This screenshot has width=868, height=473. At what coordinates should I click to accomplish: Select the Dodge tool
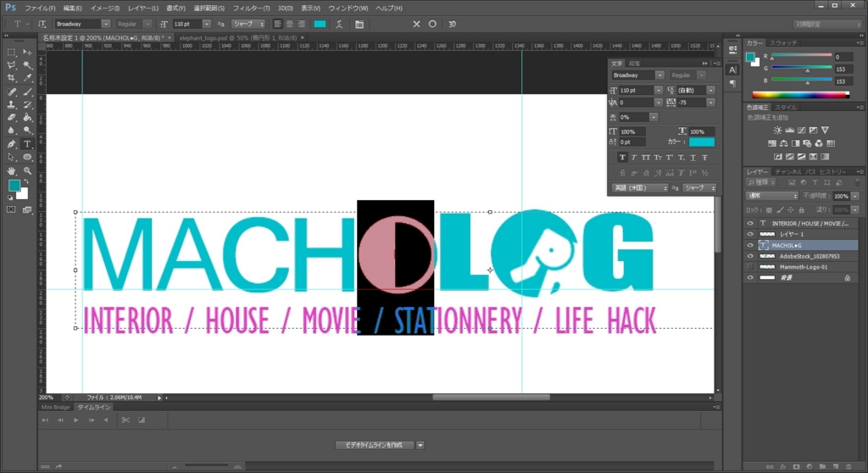(27, 131)
